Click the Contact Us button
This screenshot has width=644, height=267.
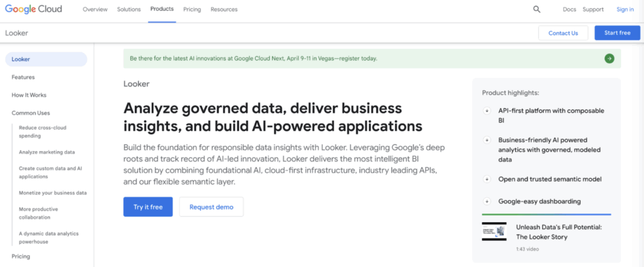(563, 33)
